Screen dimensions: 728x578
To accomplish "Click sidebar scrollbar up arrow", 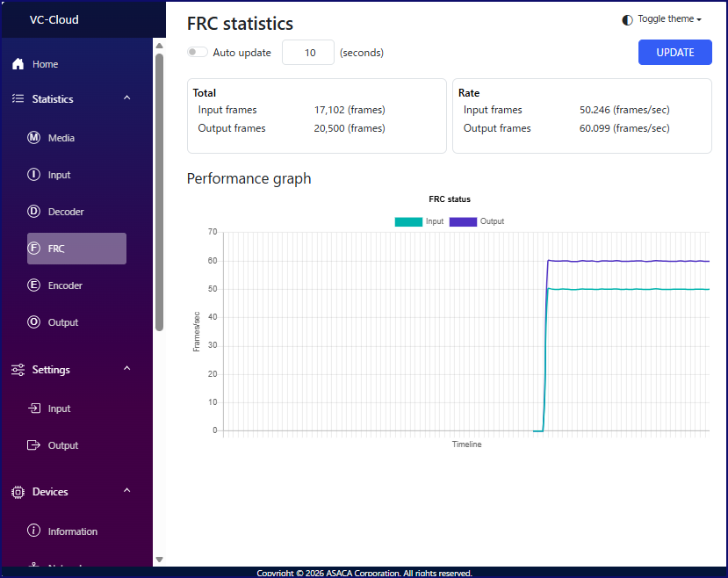I will point(159,46).
